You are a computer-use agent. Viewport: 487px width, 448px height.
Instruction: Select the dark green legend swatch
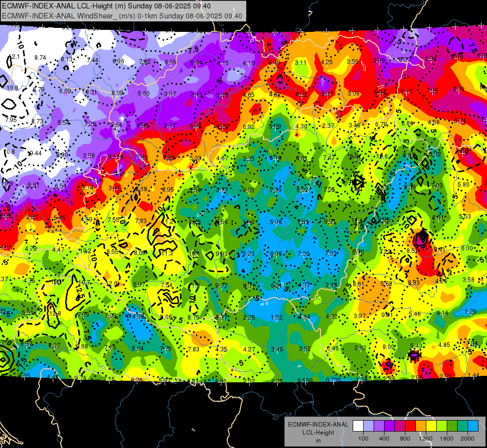point(452,426)
